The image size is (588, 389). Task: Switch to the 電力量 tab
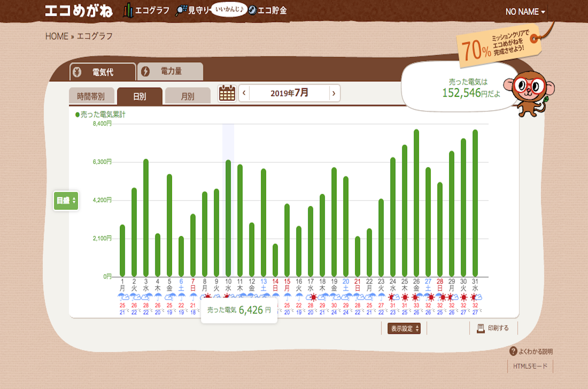coord(170,71)
